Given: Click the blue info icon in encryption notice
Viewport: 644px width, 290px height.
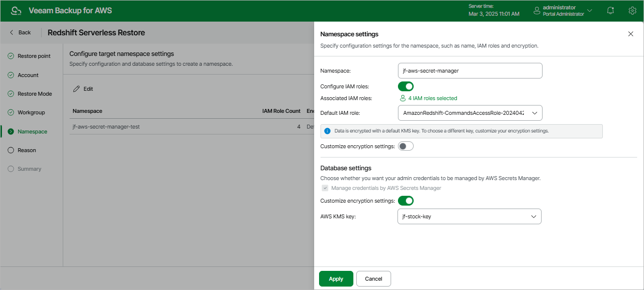Looking at the screenshot, I should (327, 131).
